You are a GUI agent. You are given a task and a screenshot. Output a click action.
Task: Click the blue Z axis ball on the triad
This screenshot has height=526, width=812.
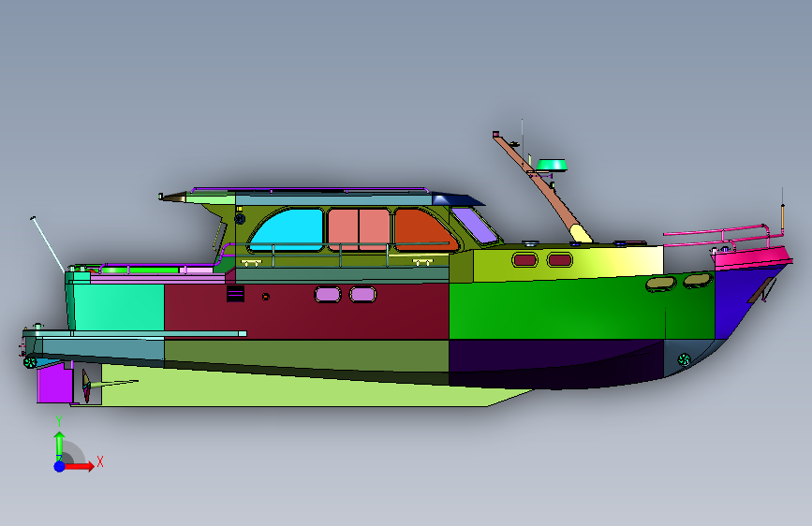(x=60, y=466)
